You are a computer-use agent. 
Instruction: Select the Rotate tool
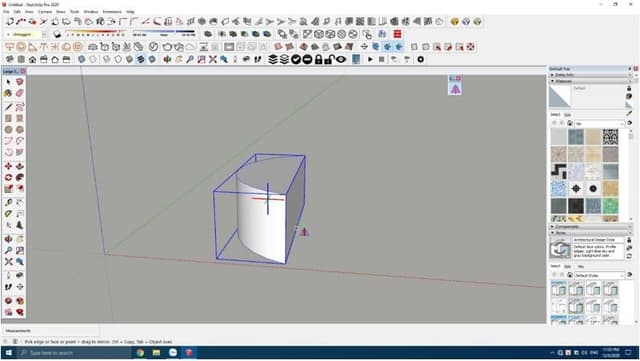coord(9,178)
